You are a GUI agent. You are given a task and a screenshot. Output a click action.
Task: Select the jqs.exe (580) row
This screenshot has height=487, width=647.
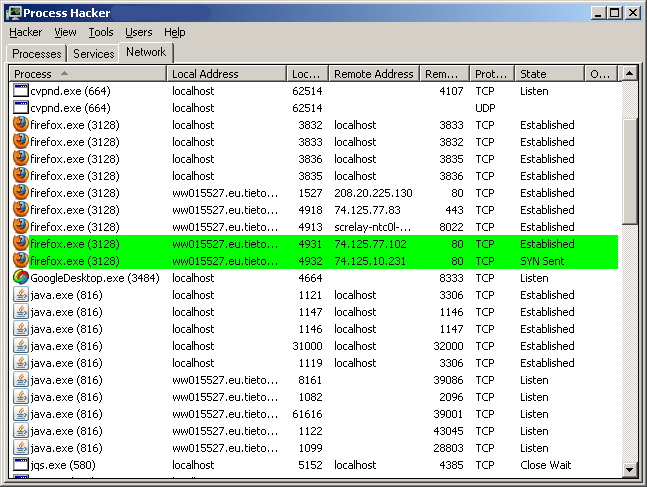coord(314,465)
